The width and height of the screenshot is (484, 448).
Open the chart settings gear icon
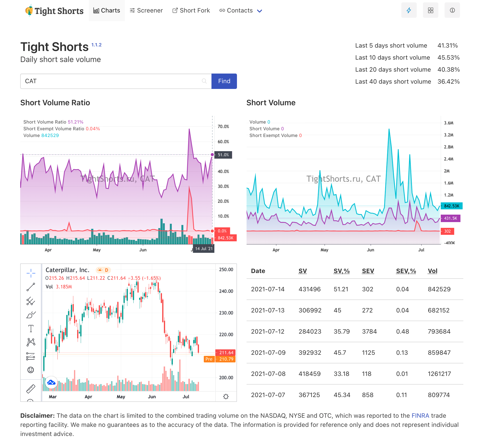pos(226,397)
